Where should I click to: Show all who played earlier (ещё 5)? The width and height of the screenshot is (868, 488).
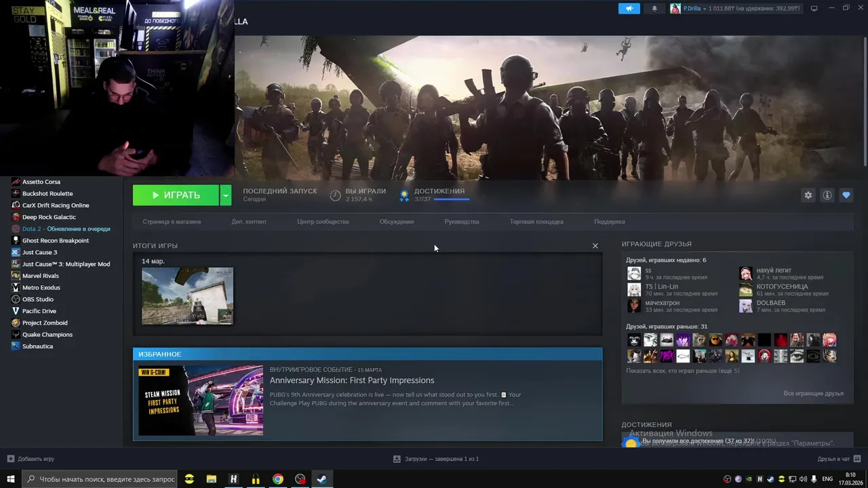(x=682, y=371)
